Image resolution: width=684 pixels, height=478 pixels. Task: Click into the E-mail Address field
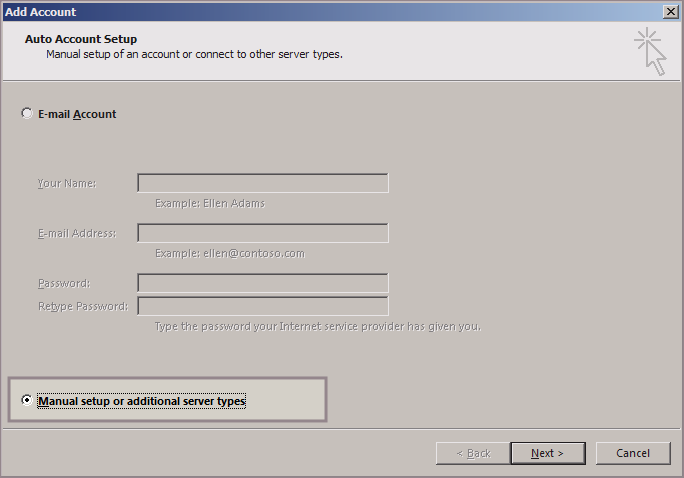click(263, 233)
